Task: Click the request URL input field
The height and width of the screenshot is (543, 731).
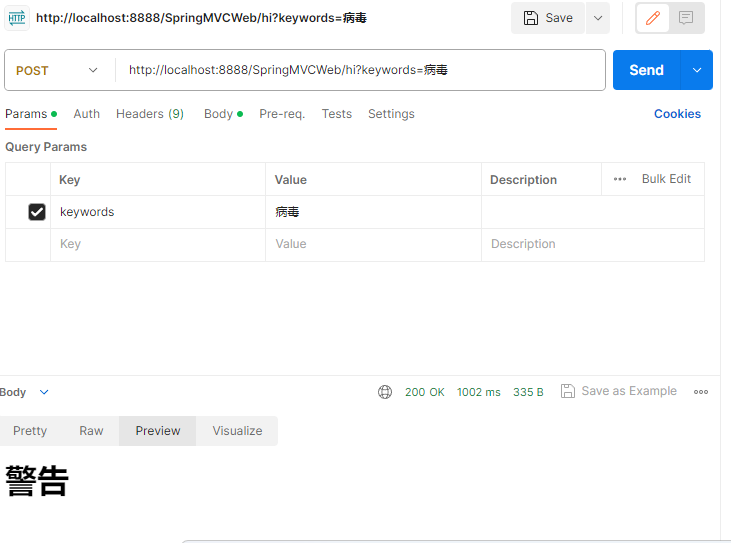Action: click(360, 70)
